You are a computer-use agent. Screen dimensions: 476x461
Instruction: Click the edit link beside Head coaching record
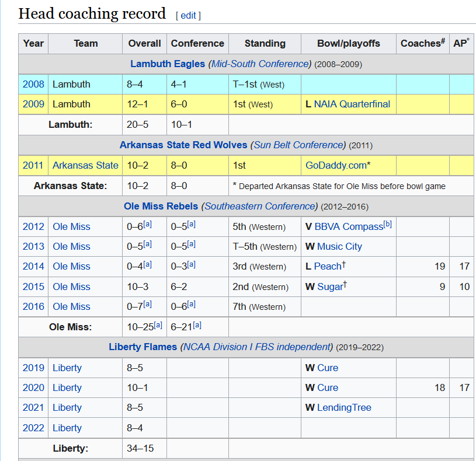pyautogui.click(x=188, y=16)
